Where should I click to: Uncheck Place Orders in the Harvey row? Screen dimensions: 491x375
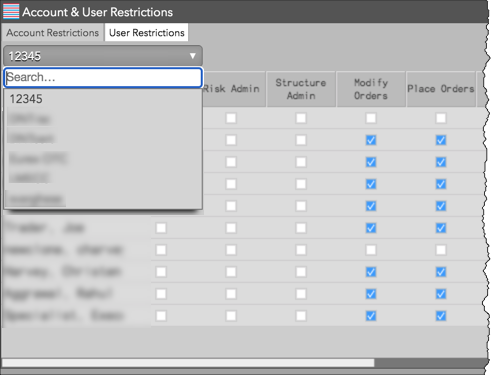point(441,272)
